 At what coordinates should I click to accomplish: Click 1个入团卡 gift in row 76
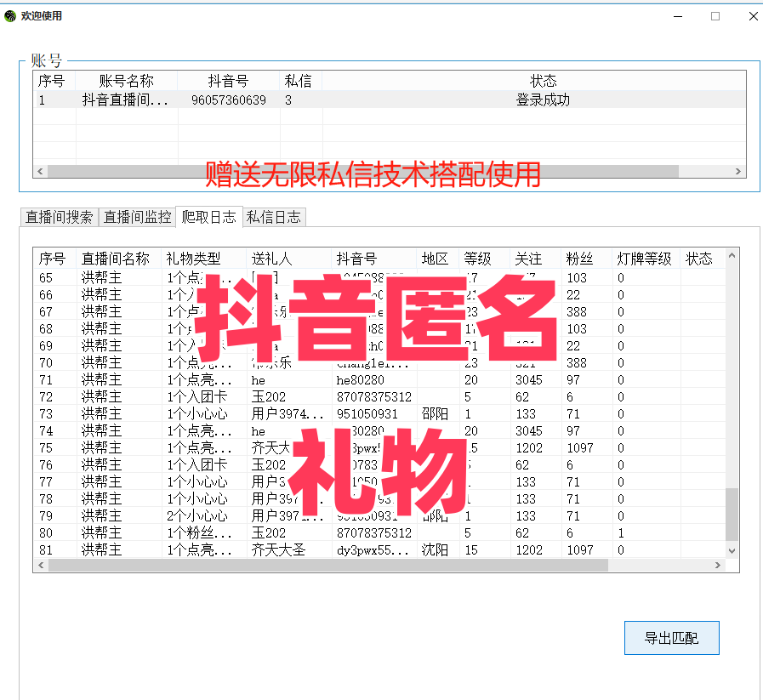click(x=197, y=465)
